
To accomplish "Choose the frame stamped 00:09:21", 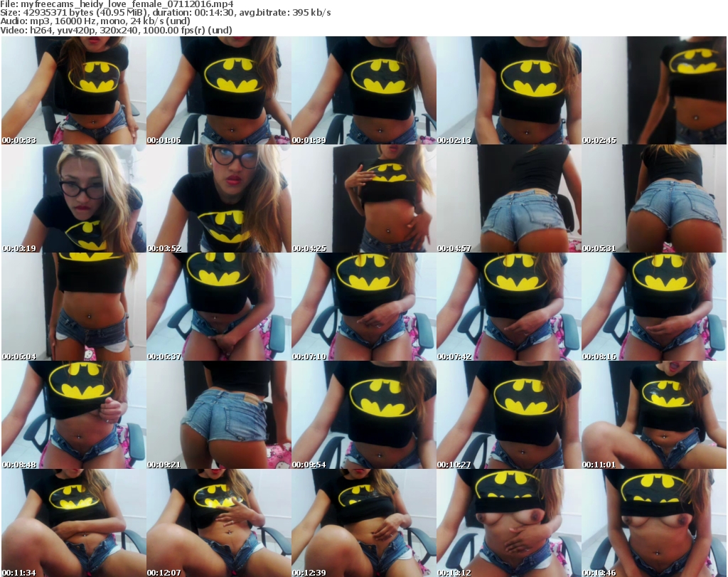I will pyautogui.click(x=219, y=415).
